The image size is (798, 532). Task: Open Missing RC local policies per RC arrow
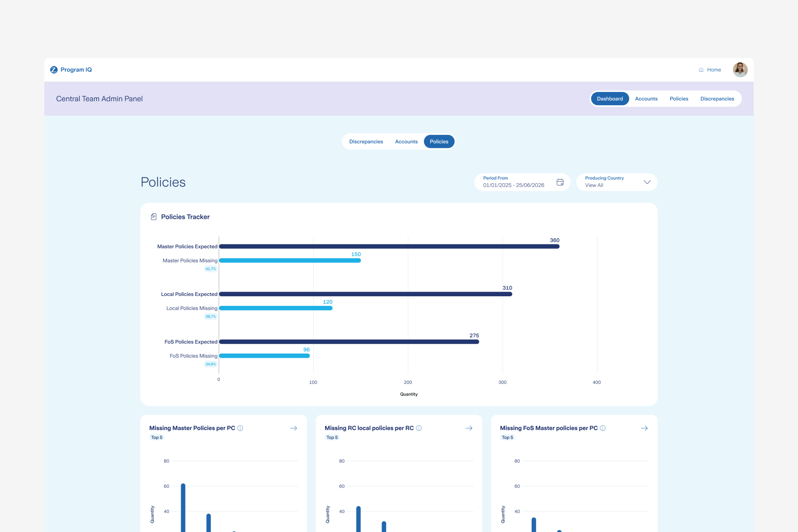click(469, 428)
